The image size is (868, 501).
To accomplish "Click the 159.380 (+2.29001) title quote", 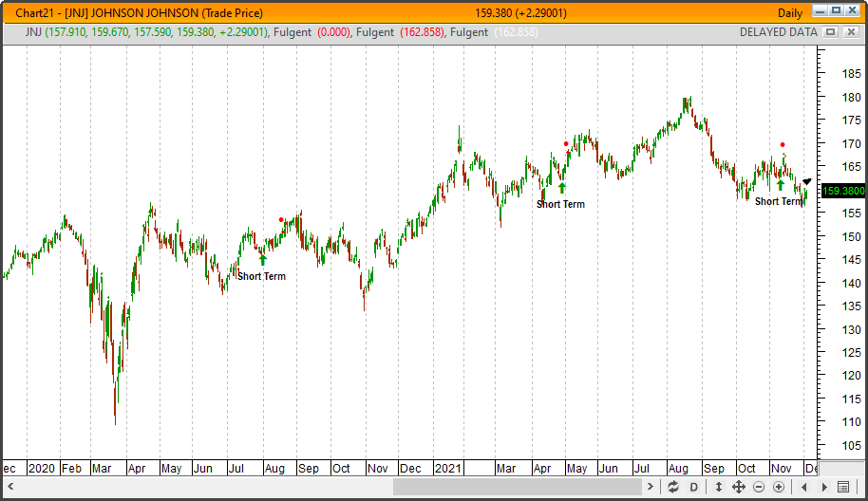I will point(520,12).
